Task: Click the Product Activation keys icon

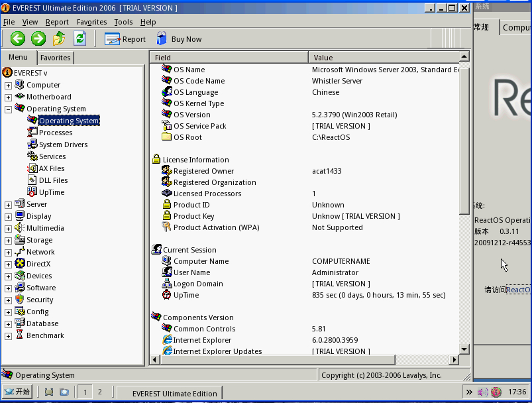Action: pyautogui.click(x=166, y=227)
